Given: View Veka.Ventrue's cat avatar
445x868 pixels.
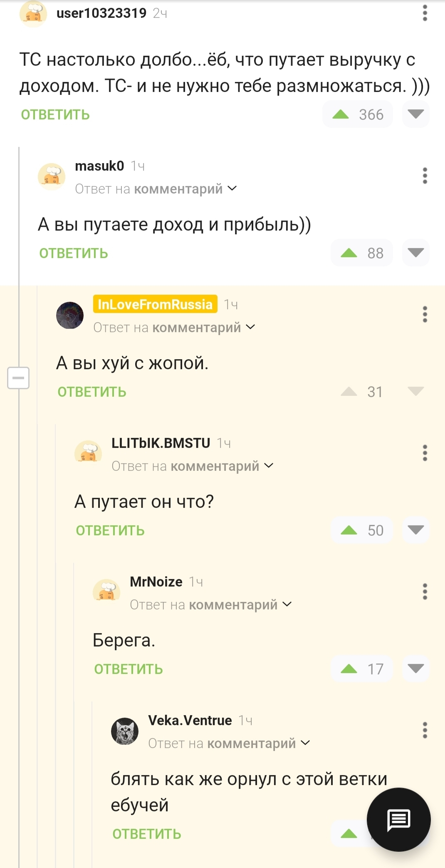Looking at the screenshot, I should tap(125, 731).
